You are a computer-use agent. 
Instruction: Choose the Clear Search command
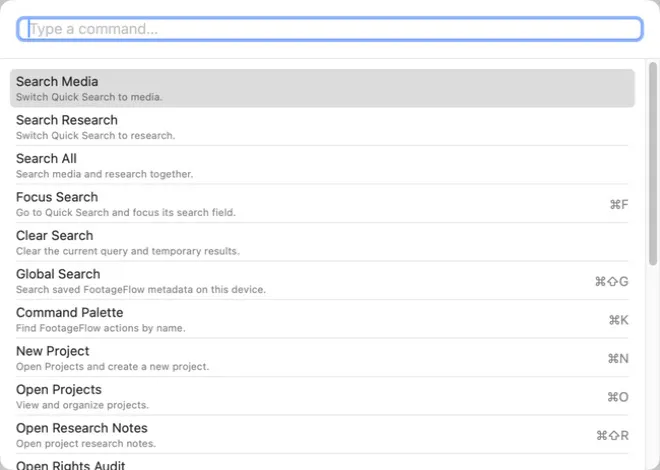point(322,242)
